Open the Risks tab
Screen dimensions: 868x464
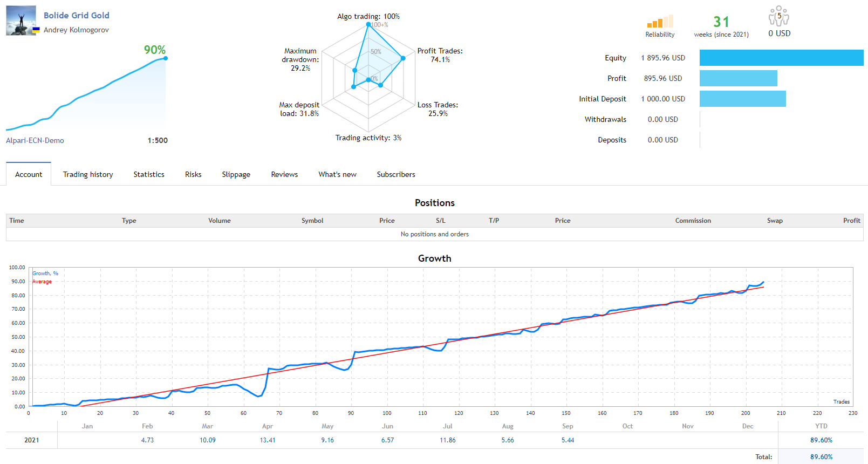point(193,174)
